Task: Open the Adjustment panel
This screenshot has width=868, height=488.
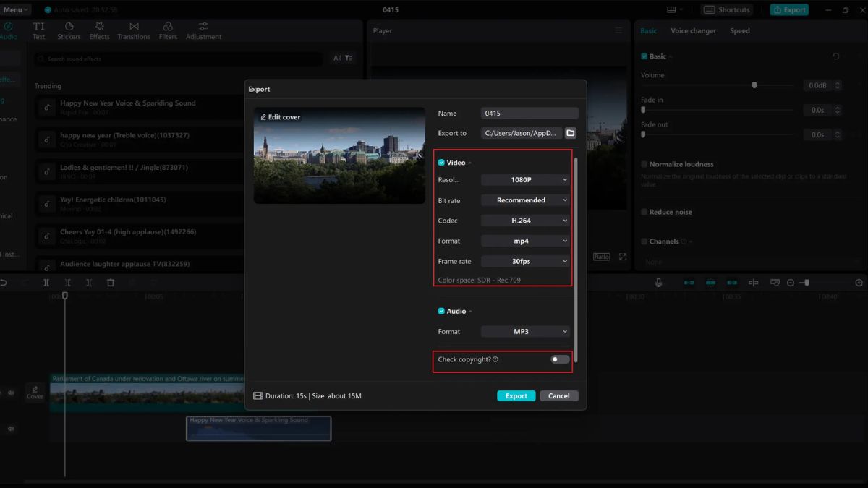Action: pos(203,31)
